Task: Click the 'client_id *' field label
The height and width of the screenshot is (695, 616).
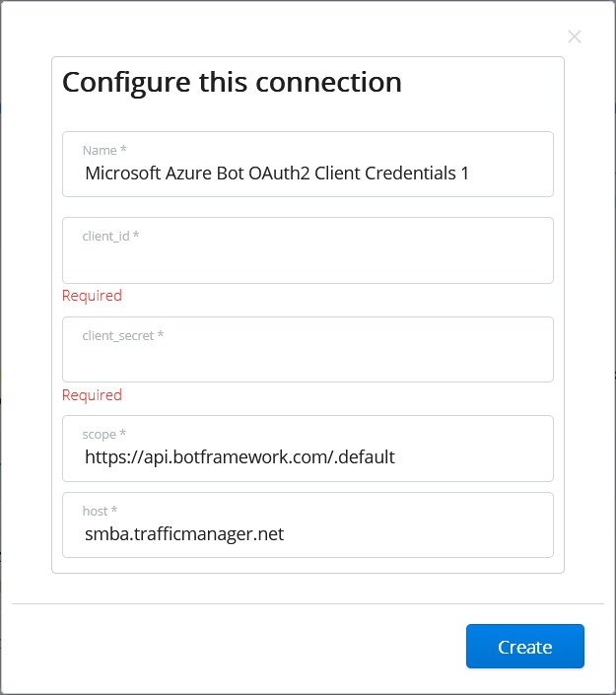Action: (110, 237)
